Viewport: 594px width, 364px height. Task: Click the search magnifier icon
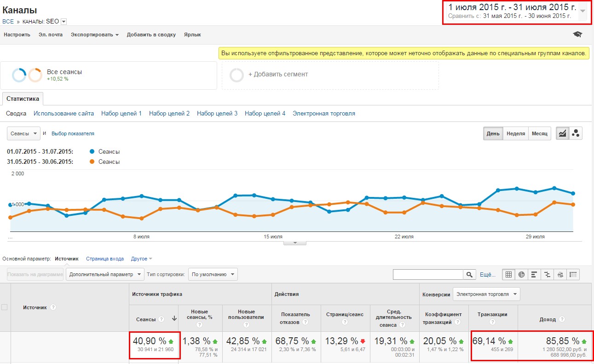[469, 274]
